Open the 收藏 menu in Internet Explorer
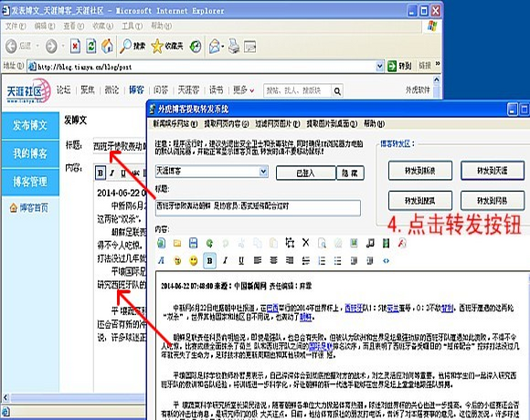 (102, 26)
